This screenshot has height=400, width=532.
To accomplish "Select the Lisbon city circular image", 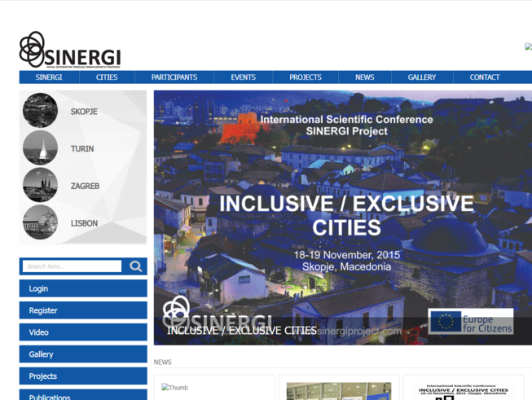I will (x=40, y=222).
